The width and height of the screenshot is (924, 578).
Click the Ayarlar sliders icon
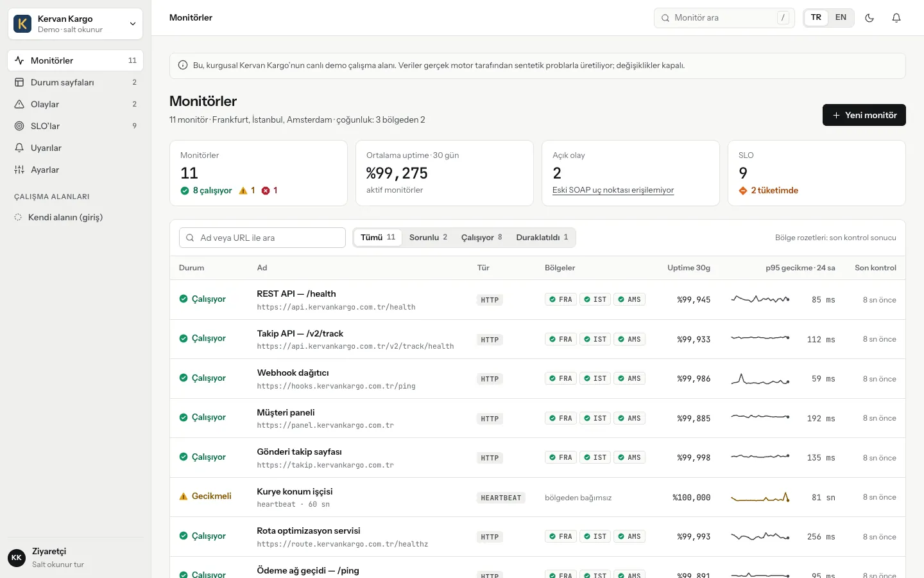tap(19, 170)
